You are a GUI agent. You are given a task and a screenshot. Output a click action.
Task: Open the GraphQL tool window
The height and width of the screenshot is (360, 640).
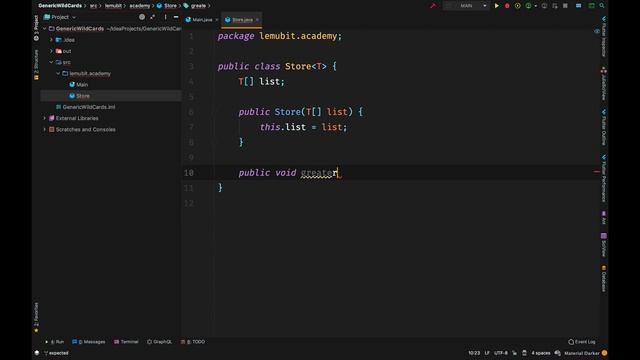click(x=159, y=342)
